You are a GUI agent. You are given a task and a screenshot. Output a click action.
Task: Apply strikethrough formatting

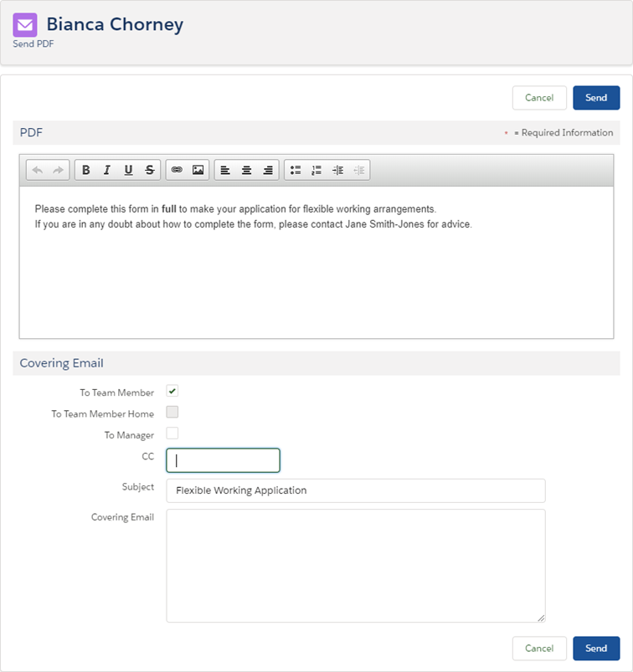(150, 170)
